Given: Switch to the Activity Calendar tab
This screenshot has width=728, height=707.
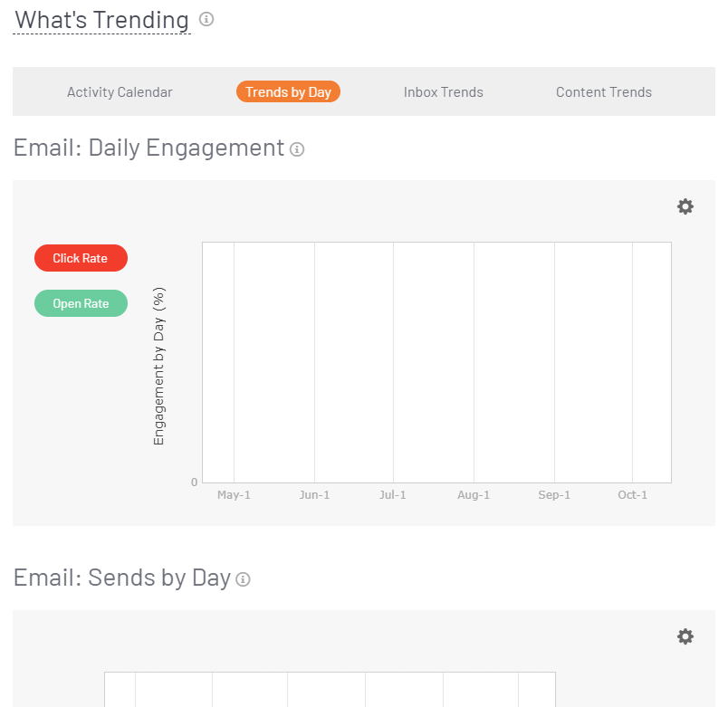Looking at the screenshot, I should (x=120, y=91).
